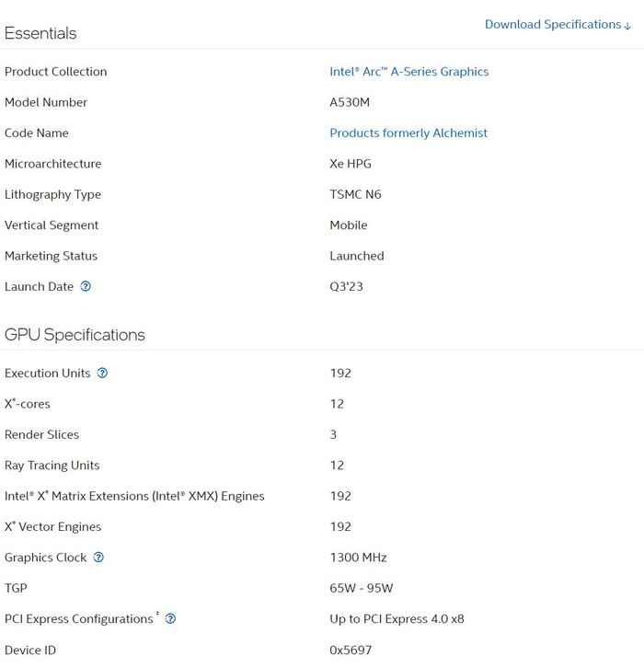Follow the Products formerly Alchemist link

(x=408, y=133)
